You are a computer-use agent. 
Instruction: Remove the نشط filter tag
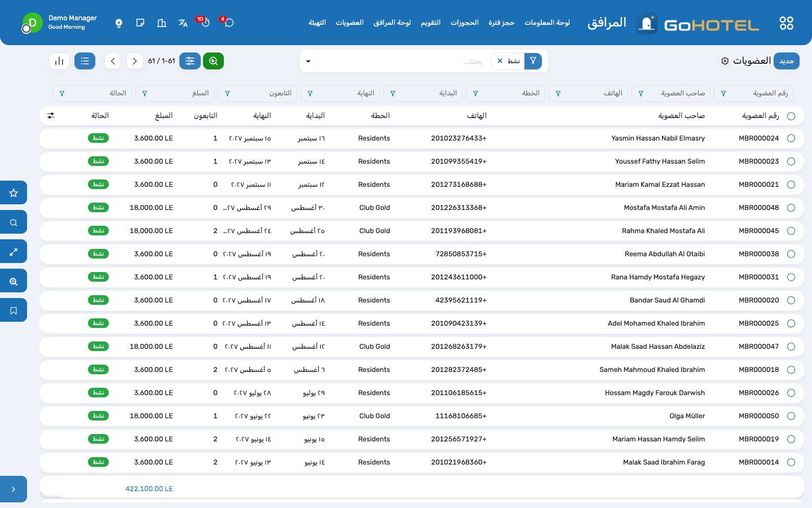[500, 61]
